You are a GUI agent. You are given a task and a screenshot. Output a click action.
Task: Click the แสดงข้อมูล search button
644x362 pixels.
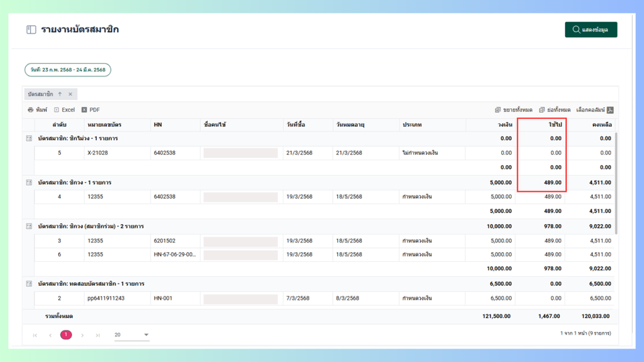[590, 30]
